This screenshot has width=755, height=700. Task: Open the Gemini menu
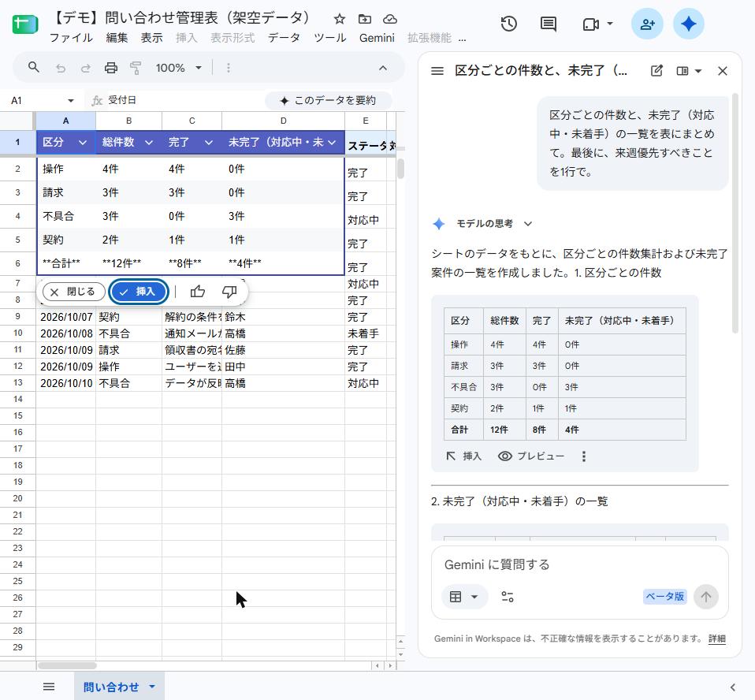[x=377, y=38]
